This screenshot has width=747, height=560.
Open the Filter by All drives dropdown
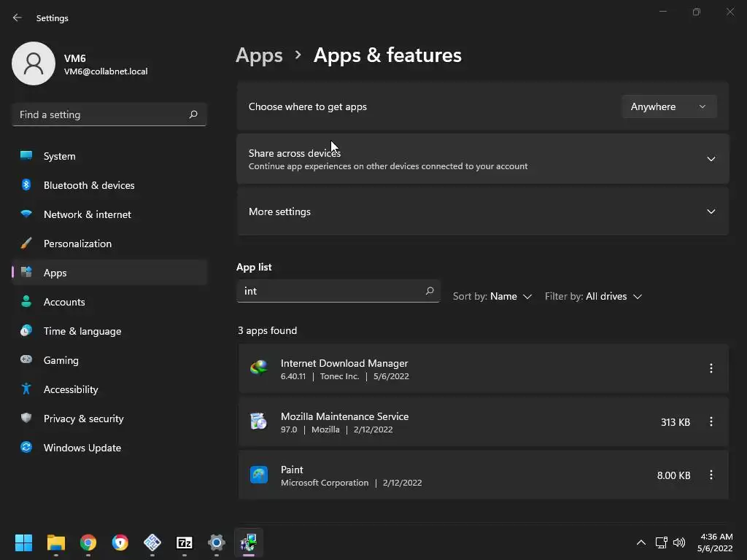tap(594, 296)
